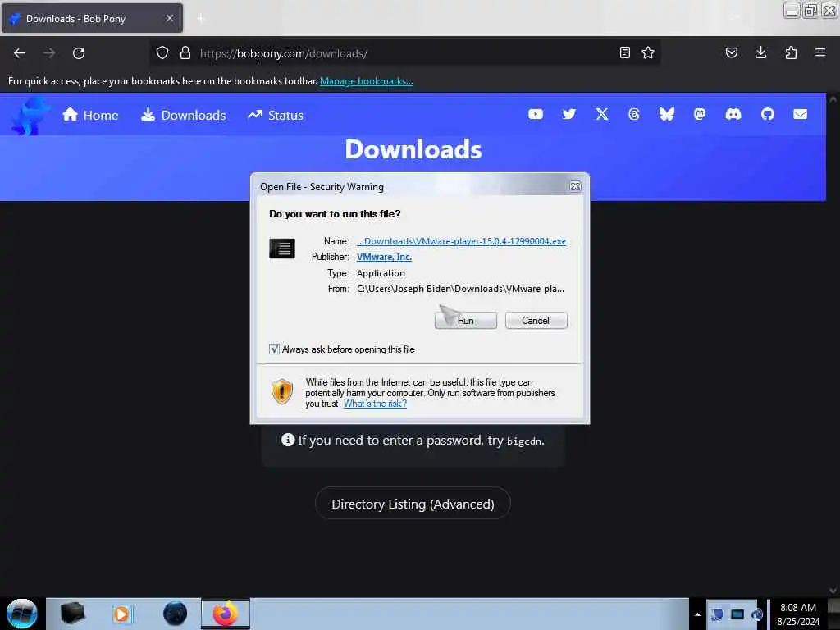The image size is (840, 630).
Task: Close the Downloads - Bob Pony tab
Action: coord(170,18)
